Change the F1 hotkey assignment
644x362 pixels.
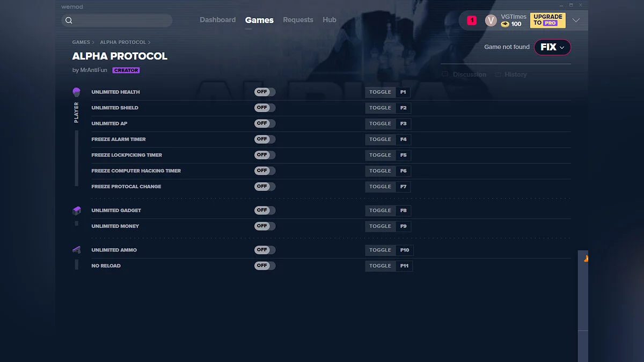[404, 92]
